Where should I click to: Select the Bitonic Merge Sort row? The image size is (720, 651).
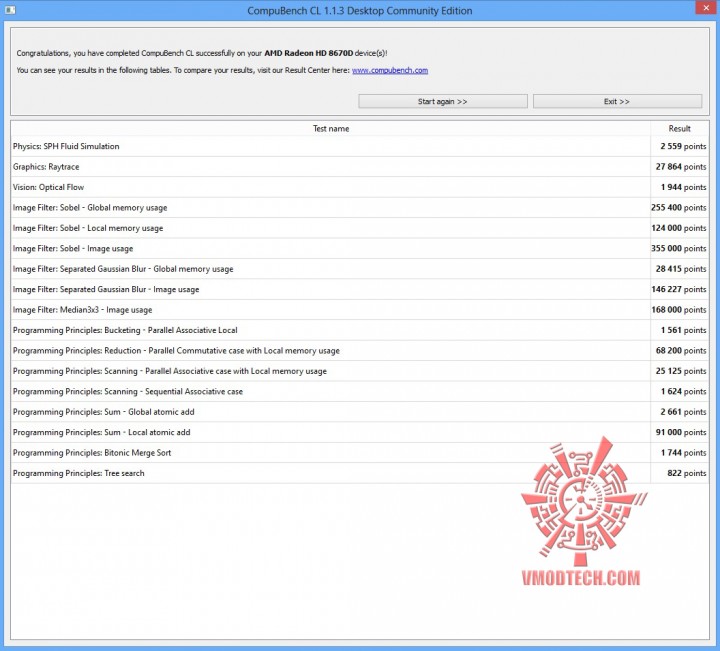[x=360, y=453]
